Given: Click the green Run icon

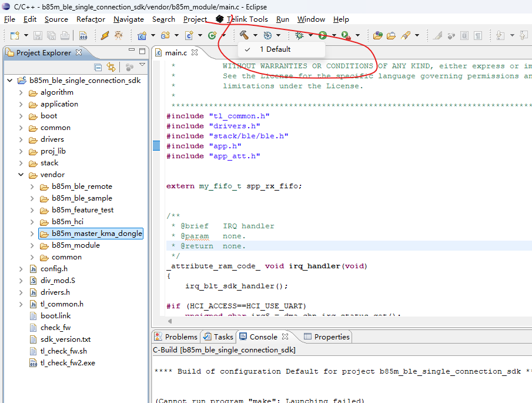Looking at the screenshot, I should (x=323, y=35).
